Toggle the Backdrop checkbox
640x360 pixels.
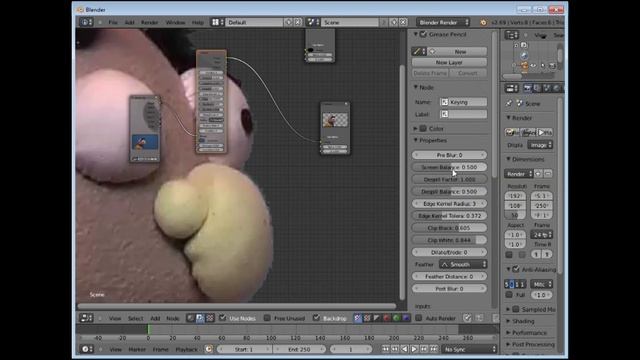click(316, 318)
